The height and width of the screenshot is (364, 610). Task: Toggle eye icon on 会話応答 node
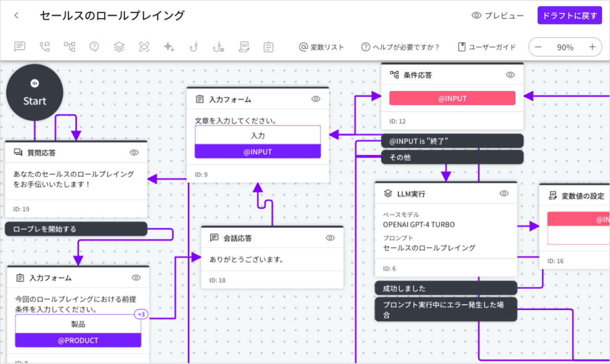[x=330, y=238]
